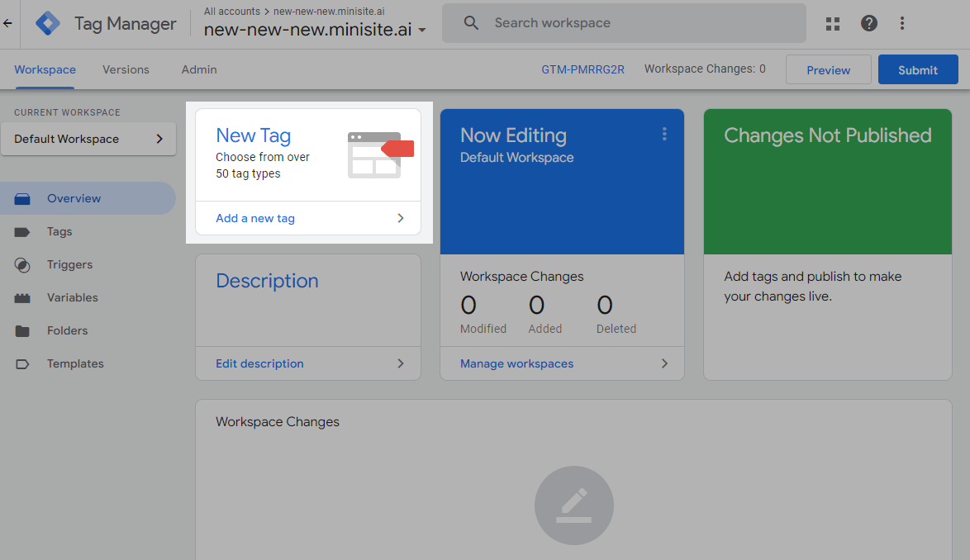Click the back arrow at top left
This screenshot has width=970, height=560.
9,23
